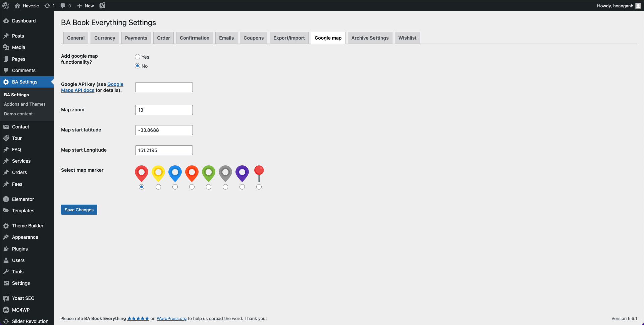
Task: Select the blue map marker radio button
Action: [175, 187]
